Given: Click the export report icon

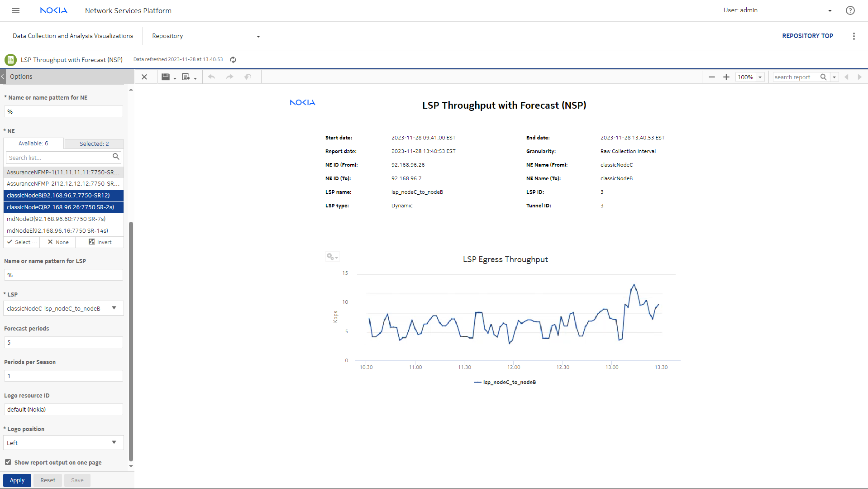Looking at the screenshot, I should 186,77.
